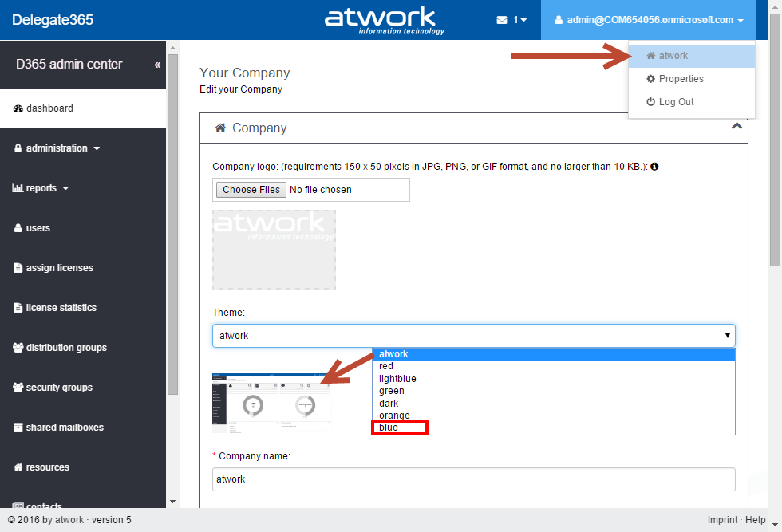782x532 pixels.
Task: Click the resources home icon
Action: tap(18, 467)
